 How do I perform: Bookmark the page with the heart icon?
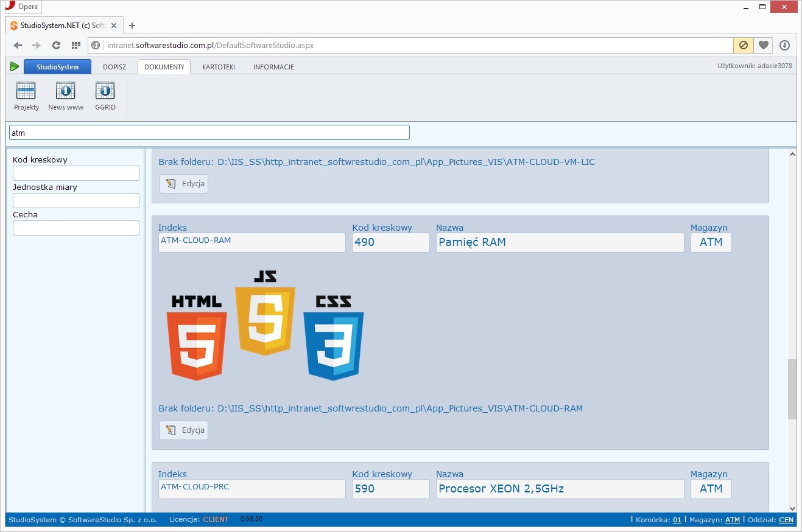click(763, 45)
